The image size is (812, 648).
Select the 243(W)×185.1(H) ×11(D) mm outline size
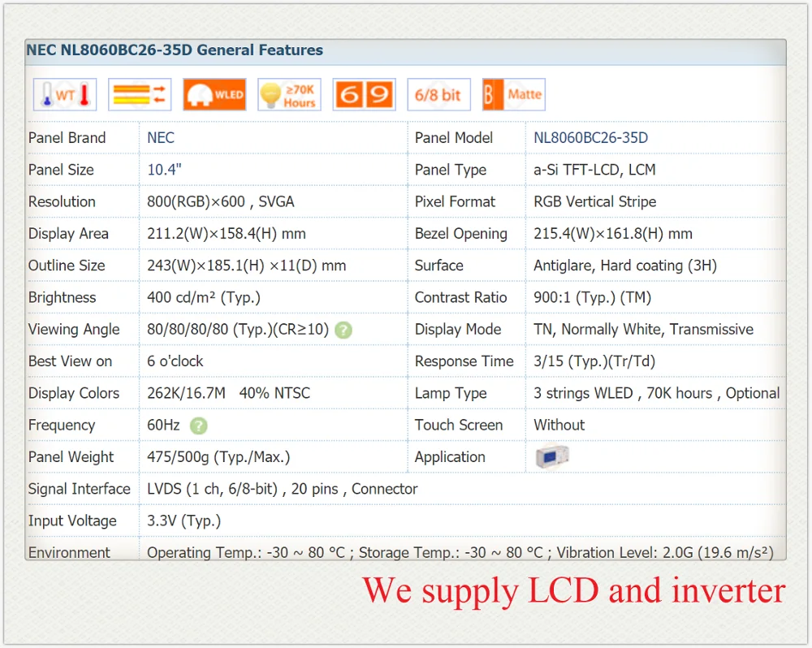[x=247, y=266]
